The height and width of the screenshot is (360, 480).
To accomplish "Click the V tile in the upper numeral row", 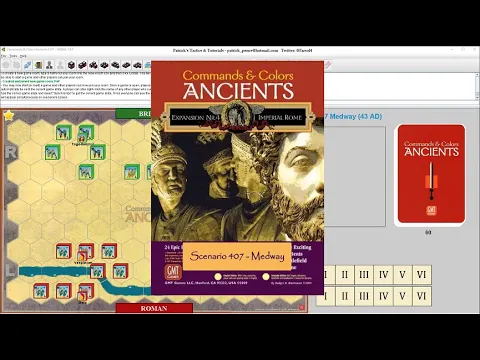I will click(x=402, y=275).
